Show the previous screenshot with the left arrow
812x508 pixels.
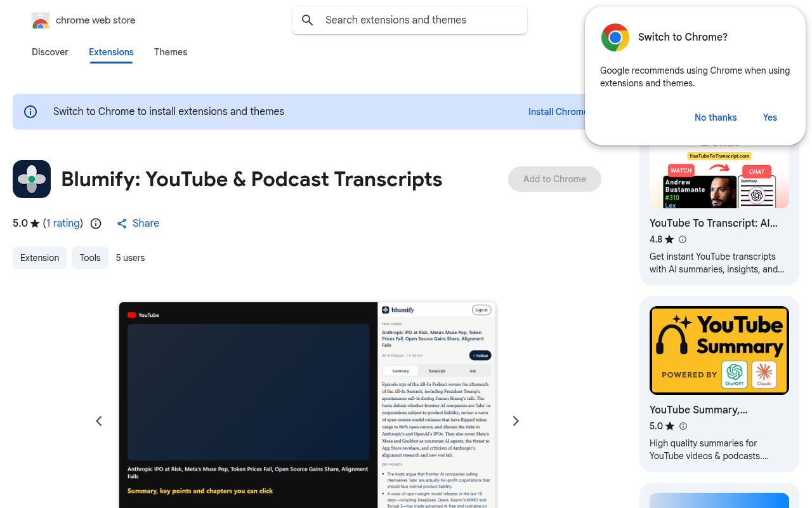pyautogui.click(x=99, y=421)
